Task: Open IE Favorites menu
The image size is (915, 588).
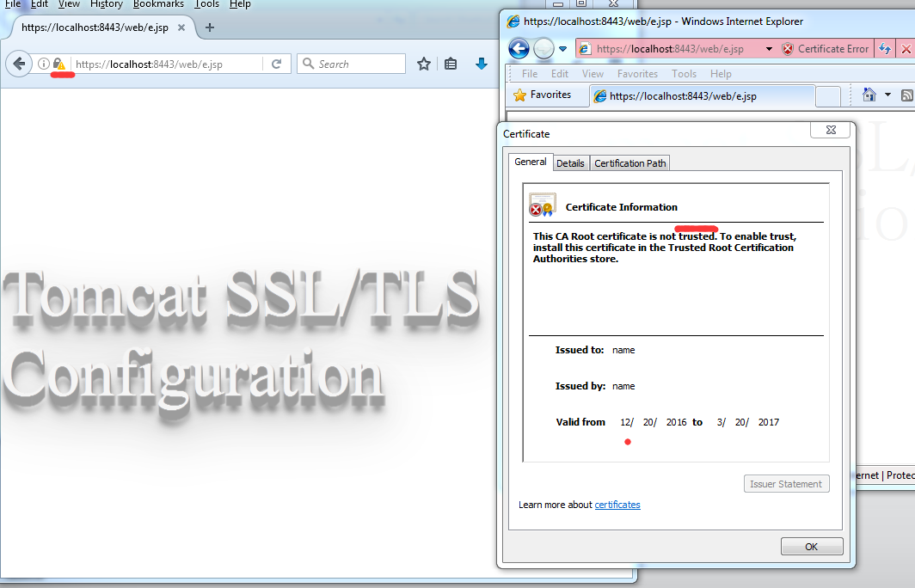Action: (x=637, y=74)
